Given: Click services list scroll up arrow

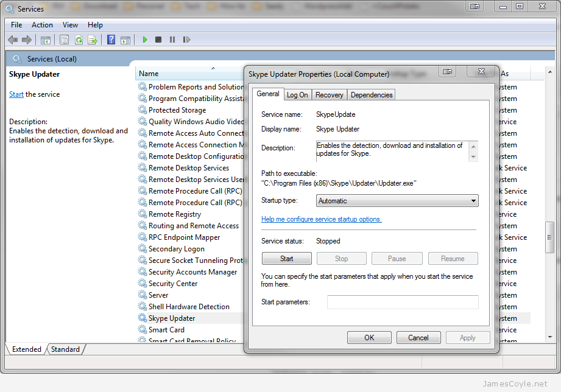Looking at the screenshot, I should coord(549,72).
